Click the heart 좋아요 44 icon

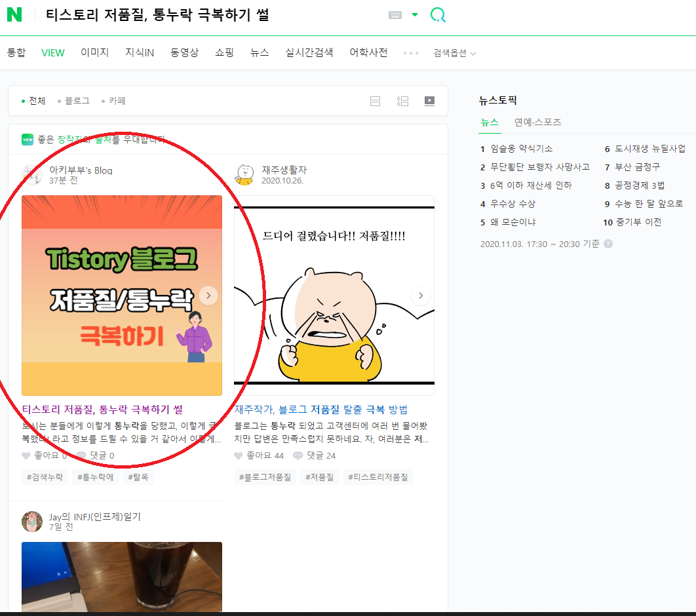coord(239,456)
